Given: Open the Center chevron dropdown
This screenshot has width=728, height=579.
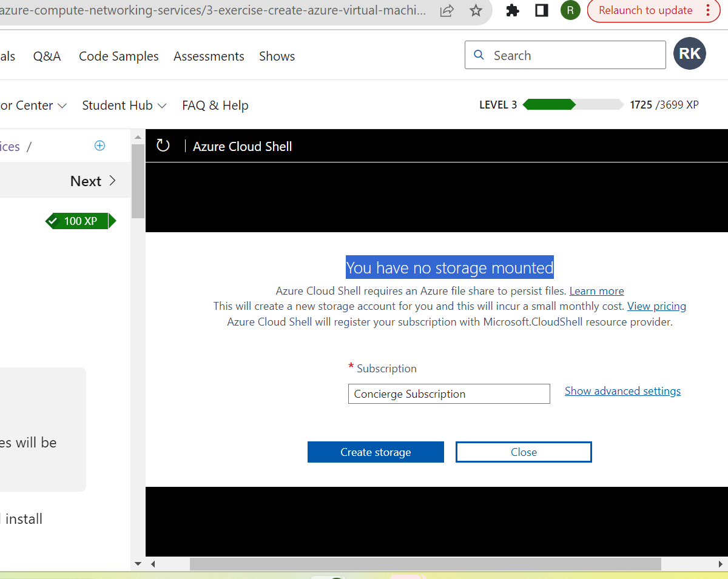Looking at the screenshot, I should click(x=34, y=105).
